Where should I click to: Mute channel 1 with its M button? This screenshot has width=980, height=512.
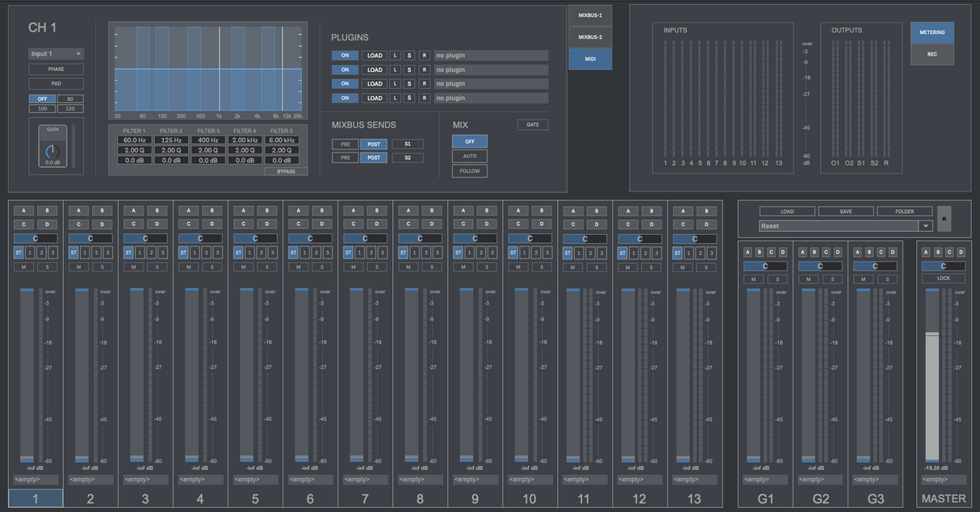[24, 266]
